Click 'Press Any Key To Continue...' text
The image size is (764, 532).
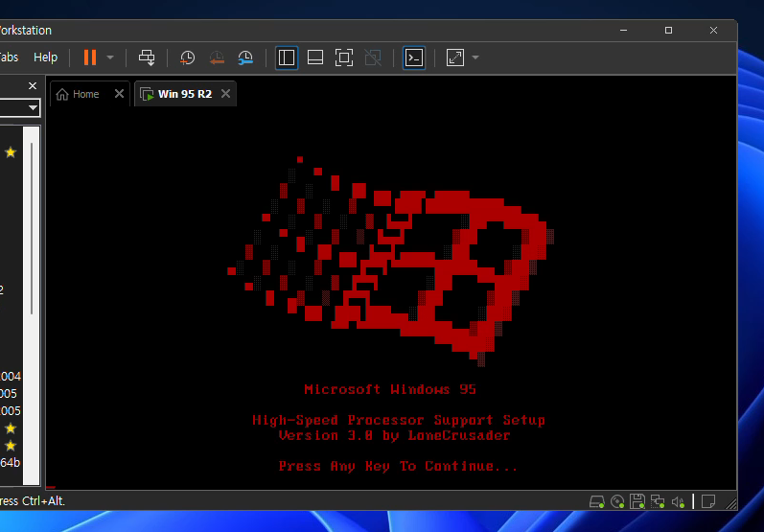[x=398, y=466]
